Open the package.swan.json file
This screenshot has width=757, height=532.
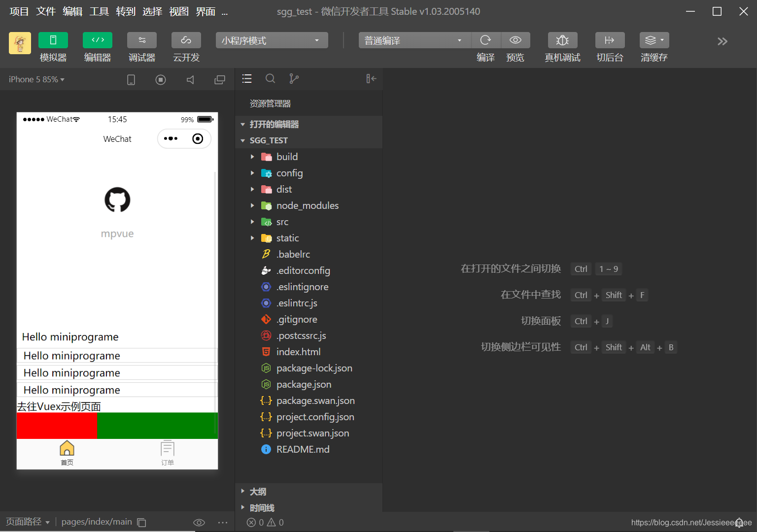click(x=309, y=400)
